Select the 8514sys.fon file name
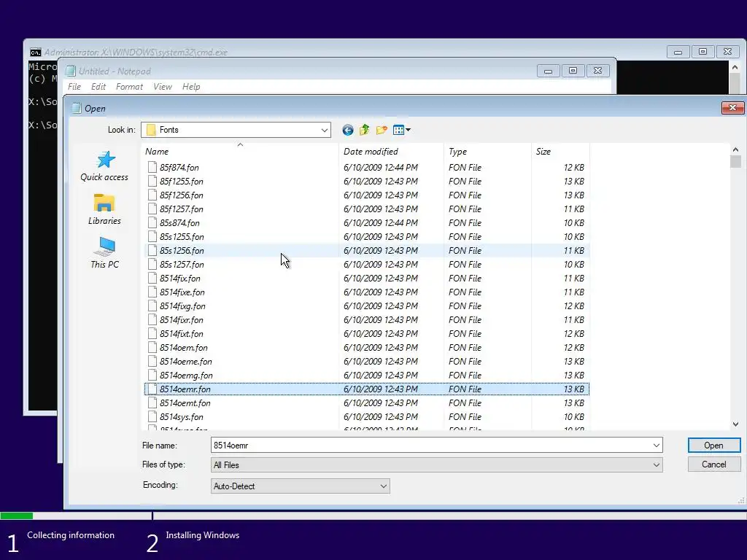Screen dimensions: 747x560 (x=182, y=416)
